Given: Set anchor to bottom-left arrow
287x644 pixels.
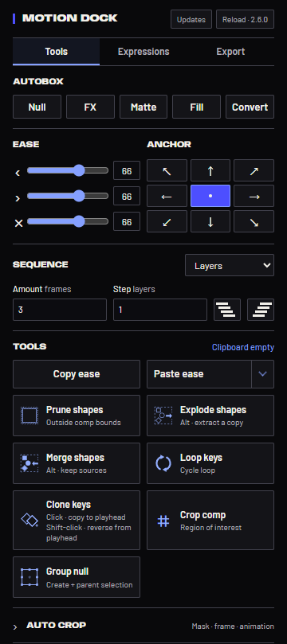Looking at the screenshot, I should 167,221.
